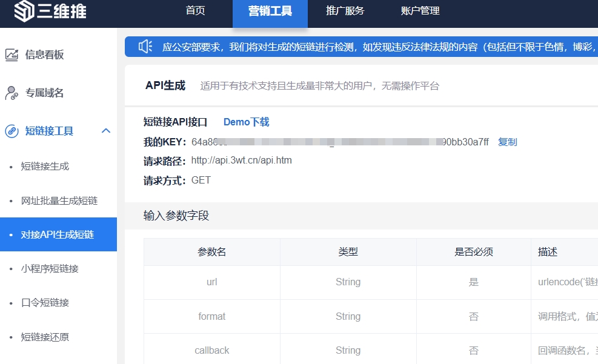Click the request path URL http://api.3wt.cn/api.htm

241,161
